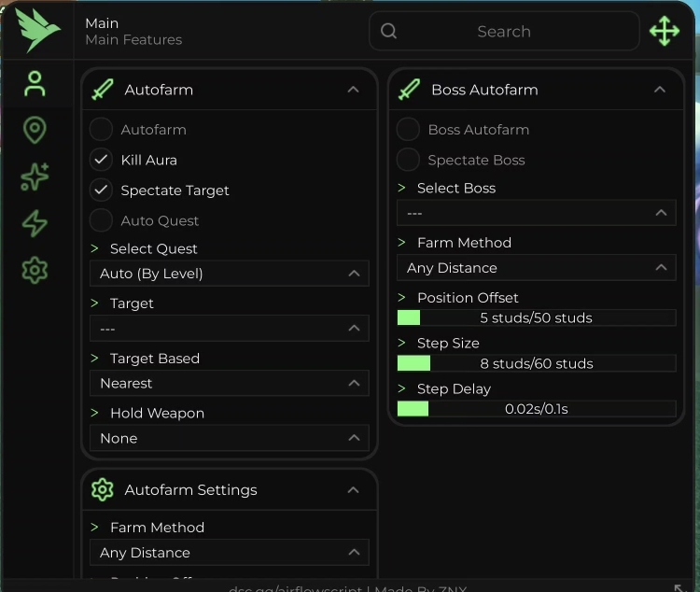The image size is (700, 592).
Task: Open the Target Based Nearest dropdown
Action: [229, 384]
